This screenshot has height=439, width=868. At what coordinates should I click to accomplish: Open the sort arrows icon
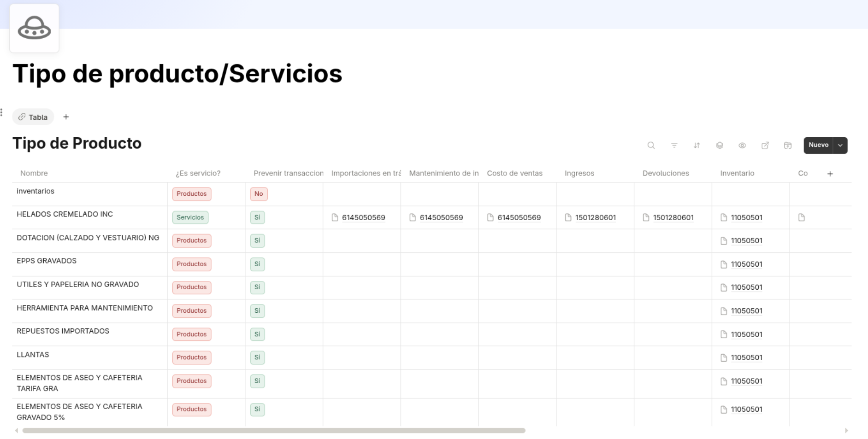(697, 145)
